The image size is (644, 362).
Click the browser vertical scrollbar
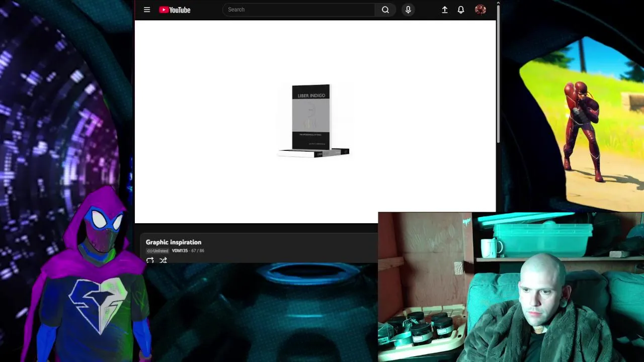(498, 73)
